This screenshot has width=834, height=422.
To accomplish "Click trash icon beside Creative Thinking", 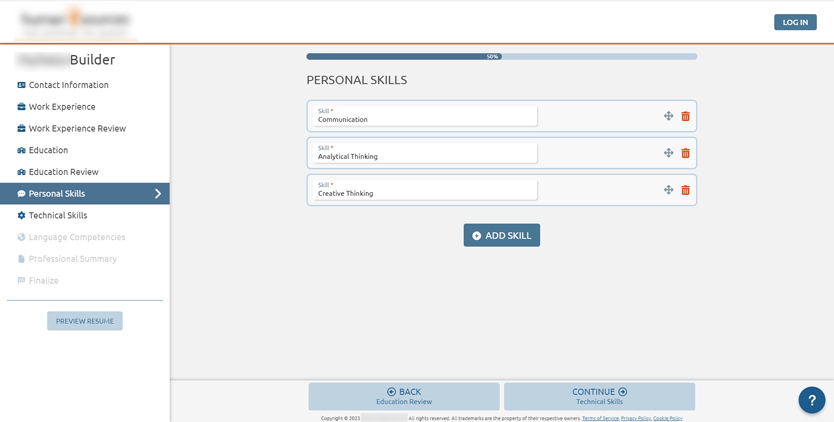I will click(x=685, y=190).
